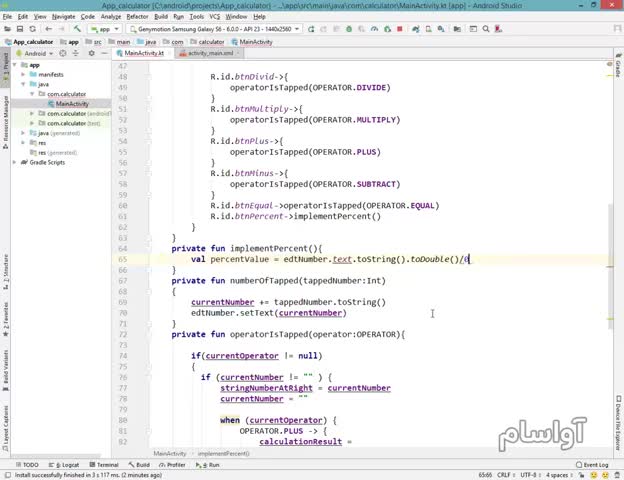Toggle the Structure side panel
Viewport: 624px width, 480px height.
5,263
